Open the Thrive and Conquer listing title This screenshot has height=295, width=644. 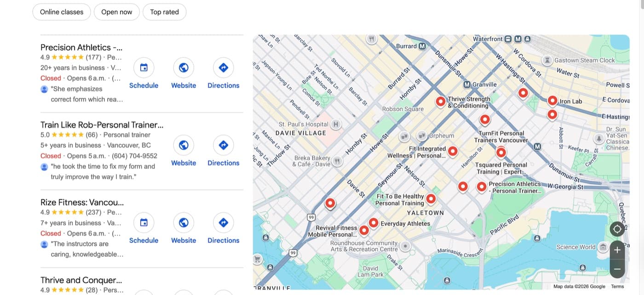81,280
